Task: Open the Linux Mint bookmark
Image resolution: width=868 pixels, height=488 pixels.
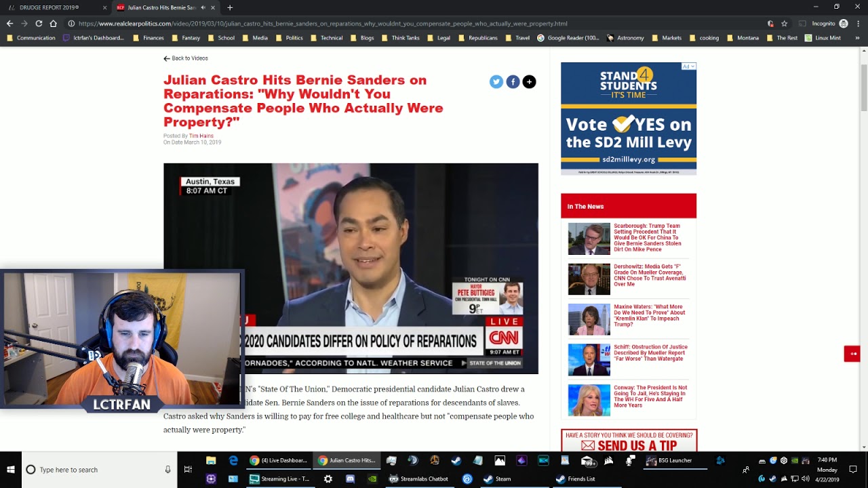Action: tap(823, 38)
